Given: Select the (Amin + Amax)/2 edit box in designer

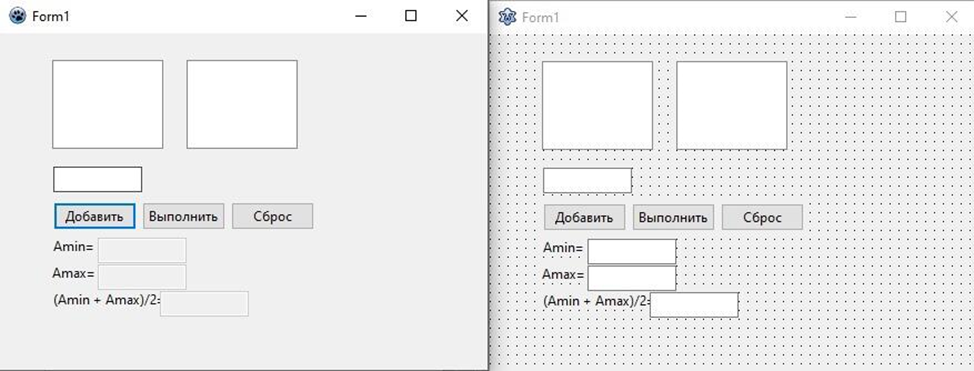Looking at the screenshot, I should (x=694, y=305).
